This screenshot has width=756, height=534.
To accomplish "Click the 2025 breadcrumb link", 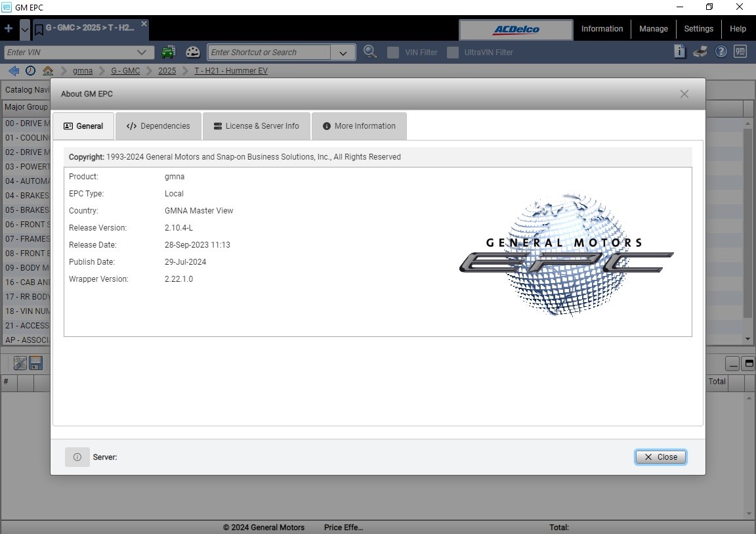I will click(x=167, y=71).
